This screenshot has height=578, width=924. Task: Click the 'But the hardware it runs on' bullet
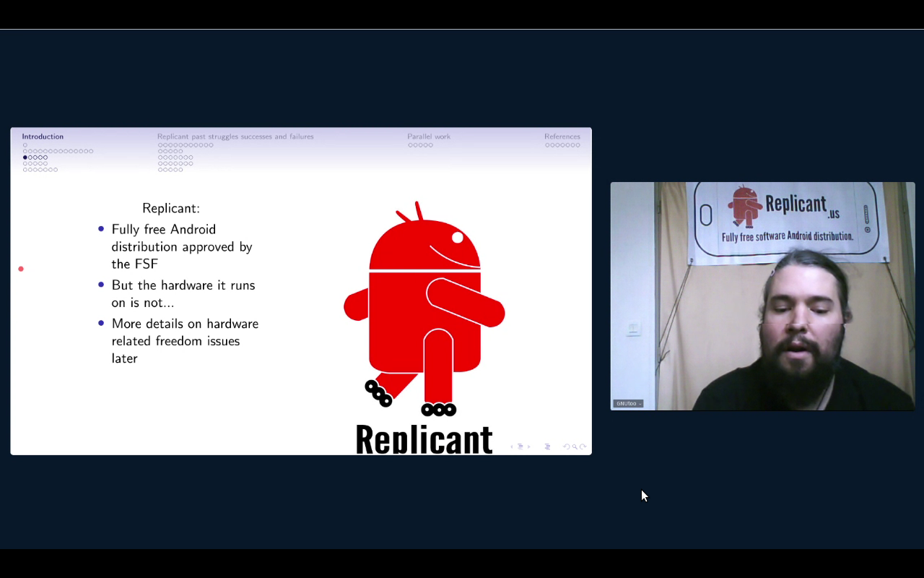(183, 293)
